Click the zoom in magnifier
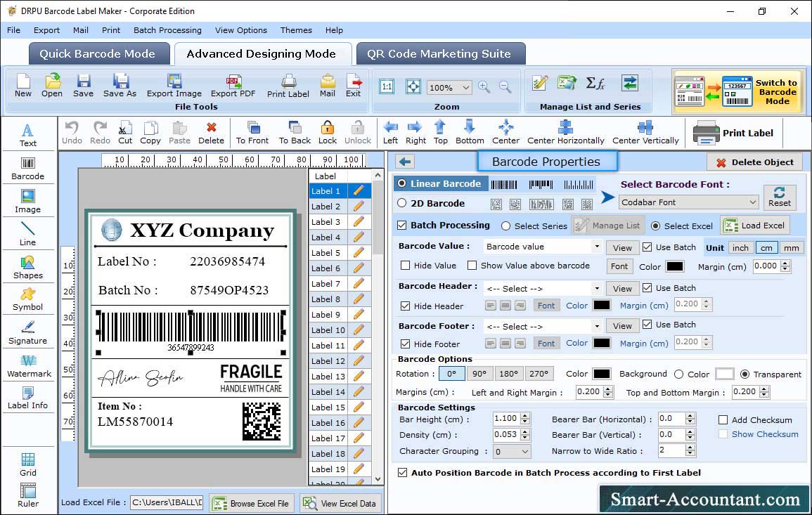This screenshot has height=515, width=812. pos(484,87)
